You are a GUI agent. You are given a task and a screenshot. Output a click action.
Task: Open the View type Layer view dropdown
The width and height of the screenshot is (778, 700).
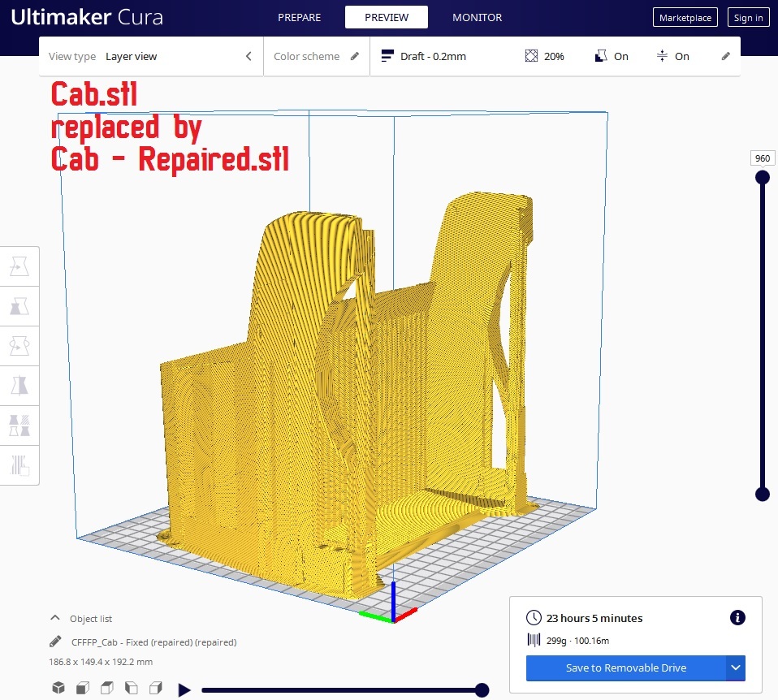[x=151, y=56]
